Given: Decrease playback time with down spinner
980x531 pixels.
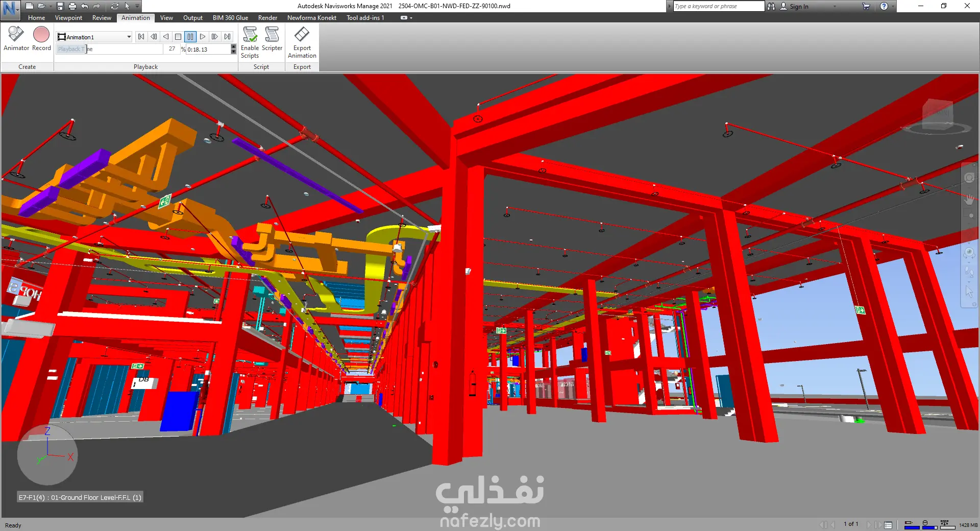Looking at the screenshot, I should (x=234, y=52).
